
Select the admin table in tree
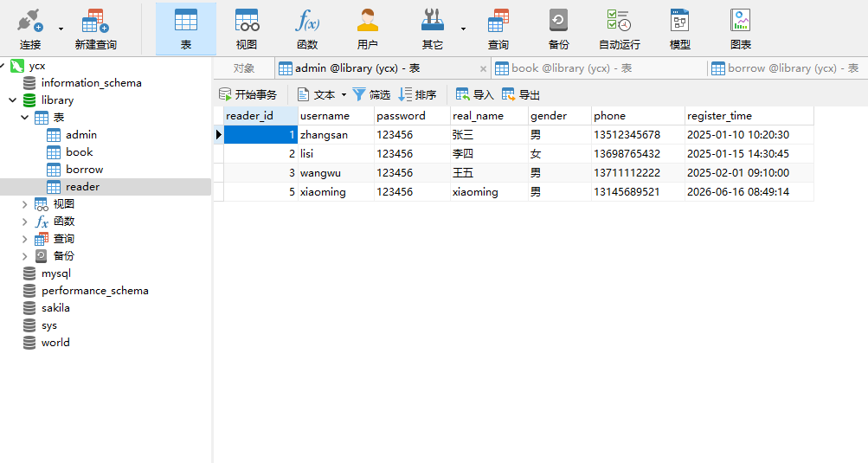(80, 135)
